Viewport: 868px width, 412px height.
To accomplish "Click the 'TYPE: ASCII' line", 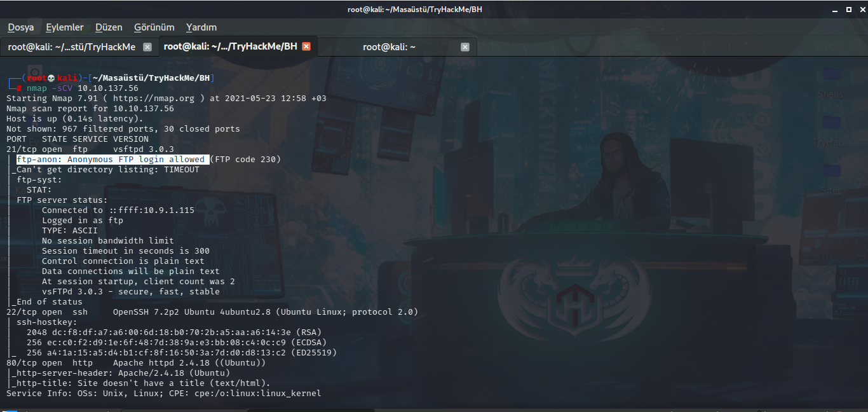I will [x=70, y=231].
